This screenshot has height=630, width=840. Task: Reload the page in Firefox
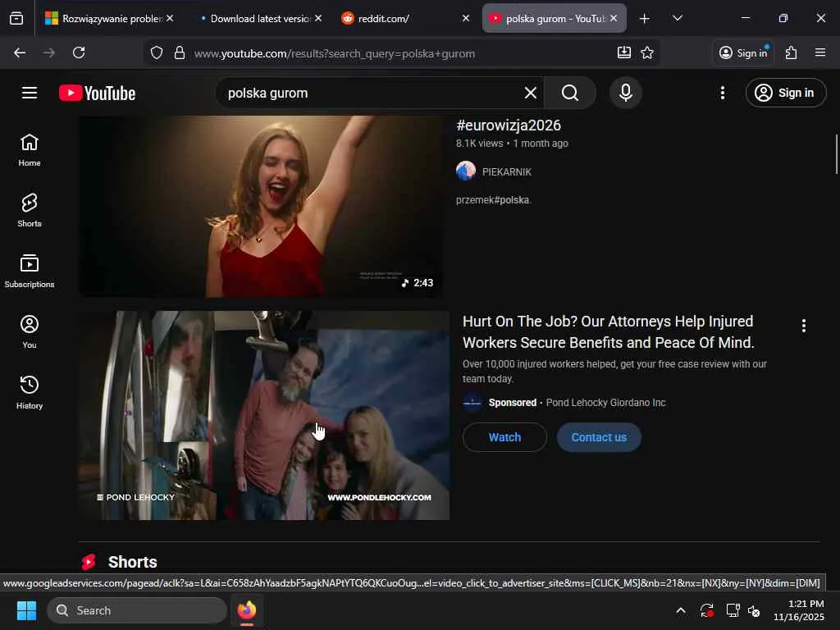tap(79, 52)
